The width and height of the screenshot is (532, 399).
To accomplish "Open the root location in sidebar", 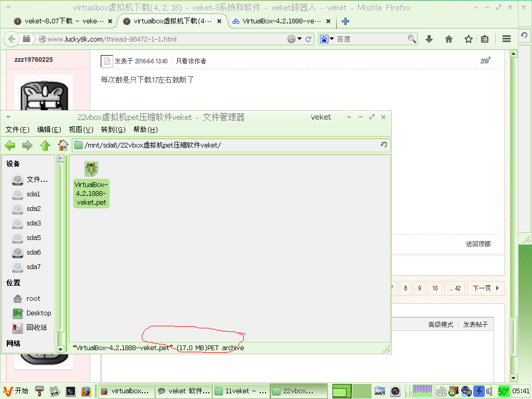I will 26,299.
